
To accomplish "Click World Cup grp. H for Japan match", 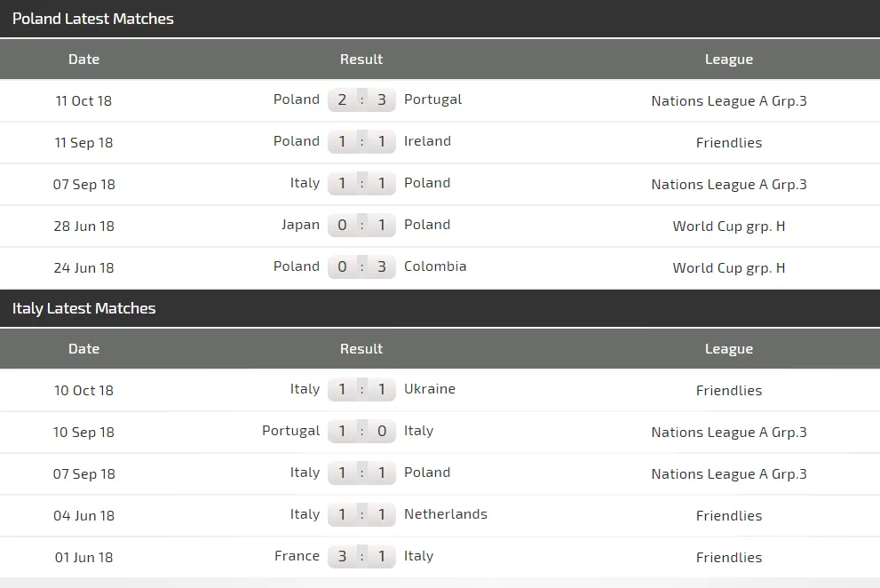I will click(x=728, y=226).
